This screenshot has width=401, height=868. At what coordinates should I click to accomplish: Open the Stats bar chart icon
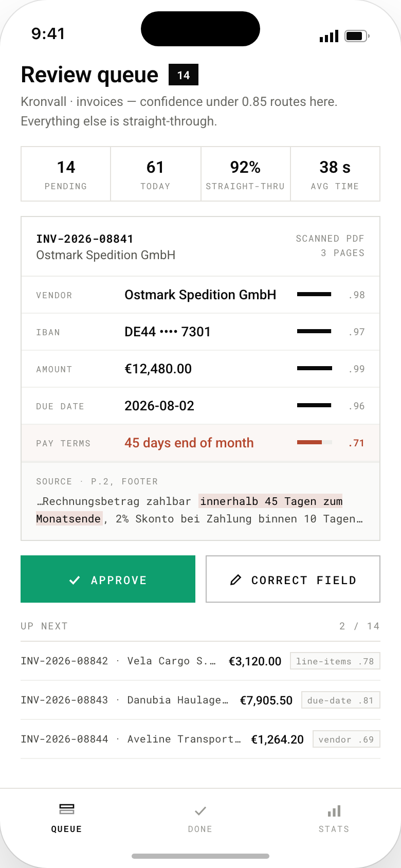coord(334,811)
